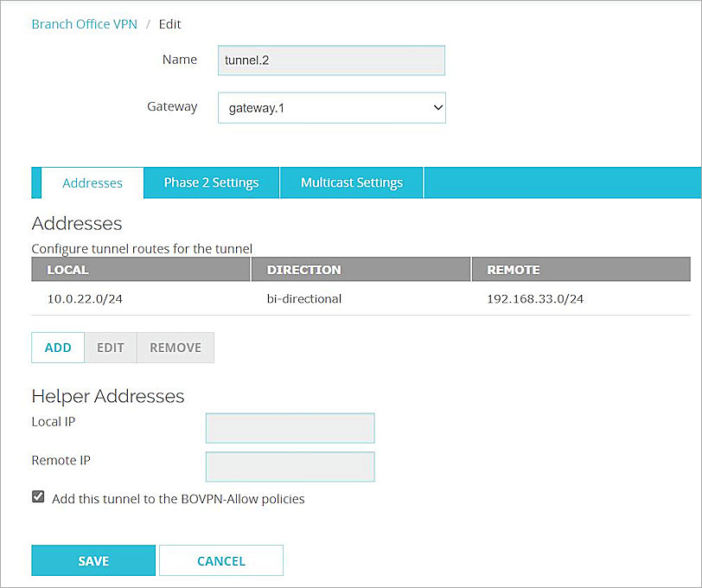This screenshot has width=702, height=588.
Task: Select the bi-directional route entry
Action: point(303,298)
